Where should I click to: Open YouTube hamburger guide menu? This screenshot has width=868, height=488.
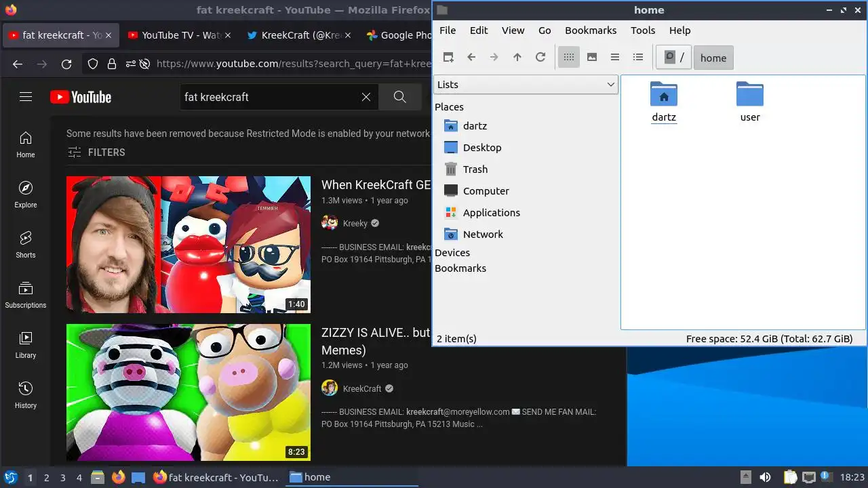[x=26, y=97]
